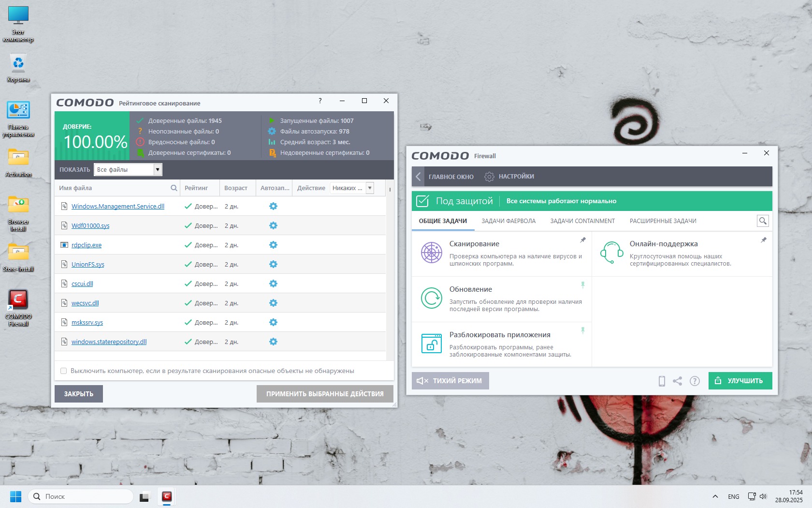Toggle shutdown-after-scan checkbox
812x508 pixels.
pos(63,371)
